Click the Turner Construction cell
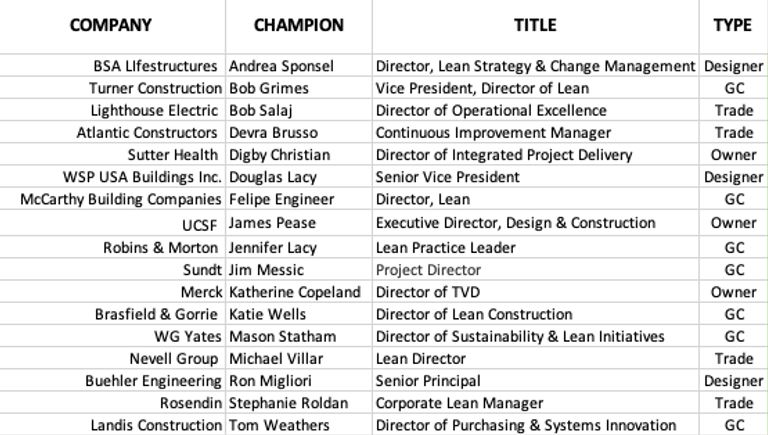The height and width of the screenshot is (435, 768). (x=154, y=88)
